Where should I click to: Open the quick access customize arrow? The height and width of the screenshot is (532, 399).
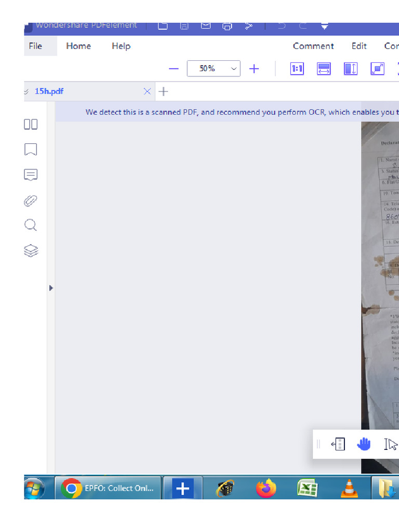[x=324, y=26]
